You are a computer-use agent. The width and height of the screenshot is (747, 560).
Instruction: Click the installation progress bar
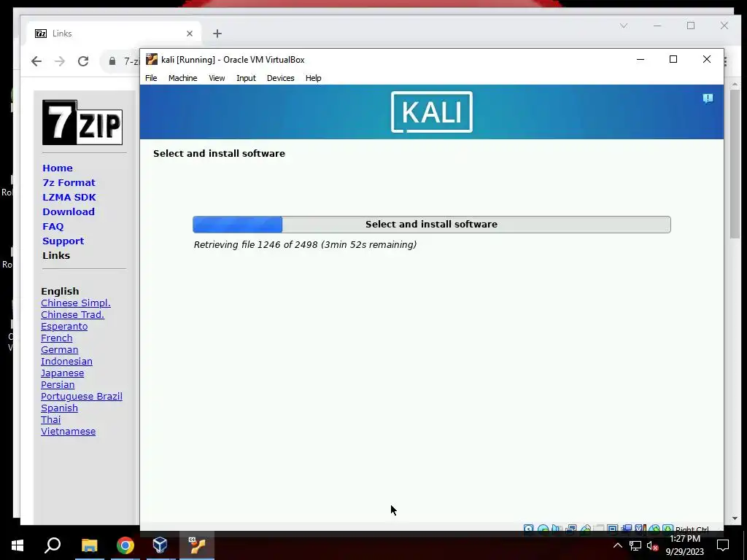click(x=432, y=225)
